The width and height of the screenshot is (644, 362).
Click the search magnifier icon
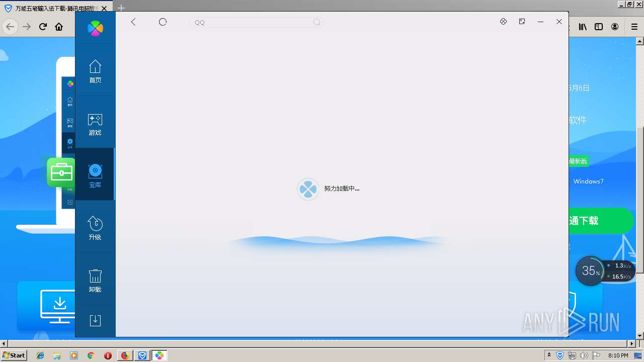(x=317, y=22)
